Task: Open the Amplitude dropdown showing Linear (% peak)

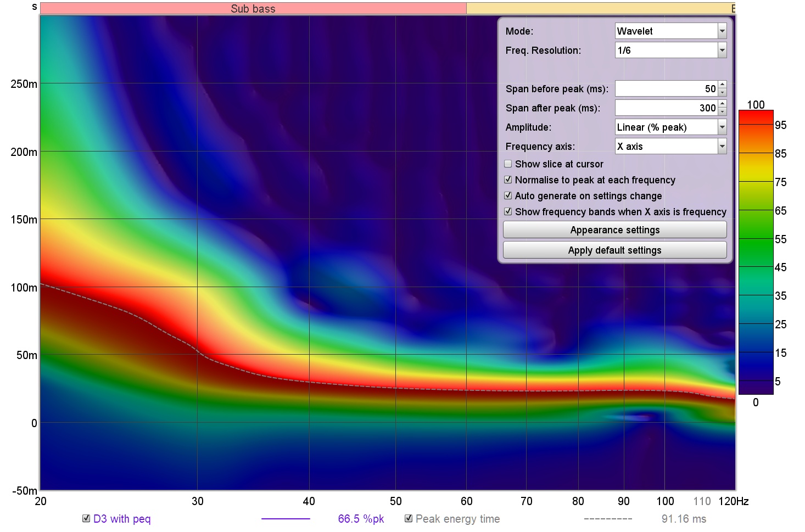Action: (670, 127)
